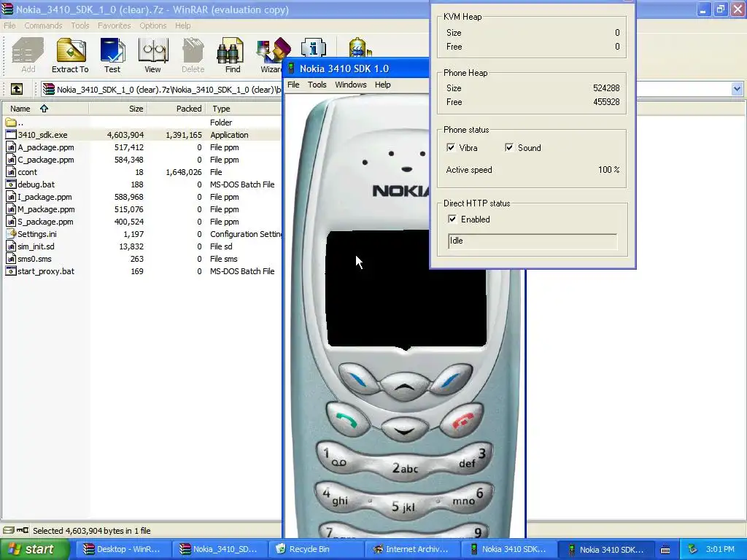The height and width of the screenshot is (560, 747).
Task: Toggle the Direct HTTP Enabled checkbox
Action: click(x=452, y=219)
